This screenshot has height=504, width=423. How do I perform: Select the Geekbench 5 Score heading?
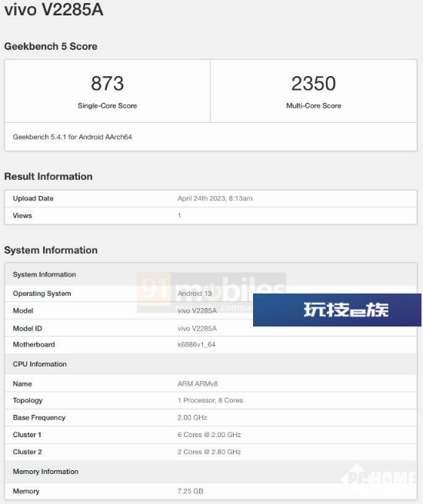(51, 46)
